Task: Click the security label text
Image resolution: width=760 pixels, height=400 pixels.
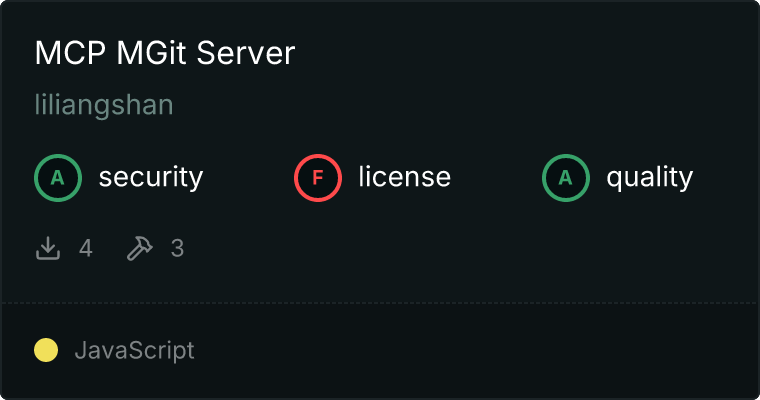Action: tap(150, 178)
